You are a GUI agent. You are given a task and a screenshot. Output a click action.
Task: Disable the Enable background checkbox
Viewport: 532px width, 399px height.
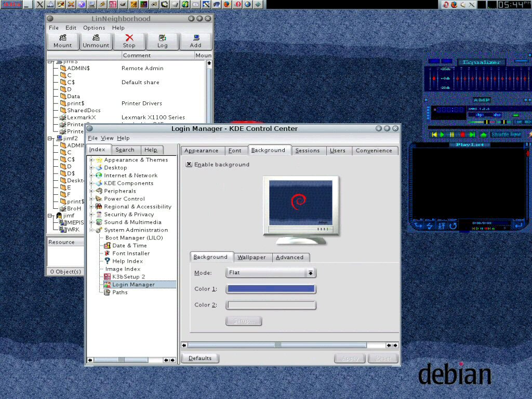[189, 165]
